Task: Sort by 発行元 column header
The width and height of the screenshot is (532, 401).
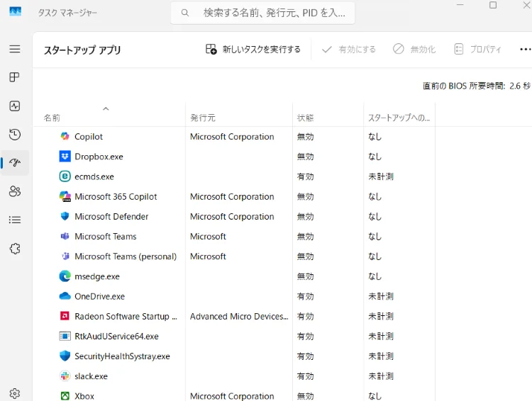Action: (x=203, y=118)
